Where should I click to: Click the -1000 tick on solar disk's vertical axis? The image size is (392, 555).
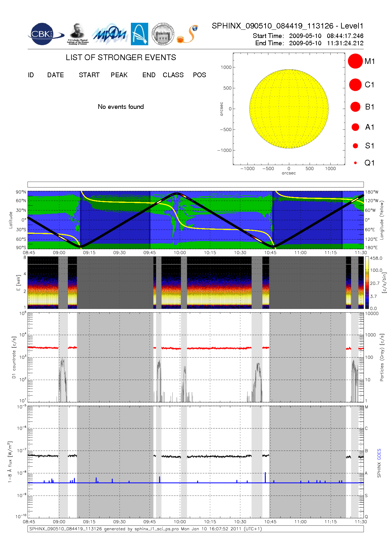(x=224, y=150)
